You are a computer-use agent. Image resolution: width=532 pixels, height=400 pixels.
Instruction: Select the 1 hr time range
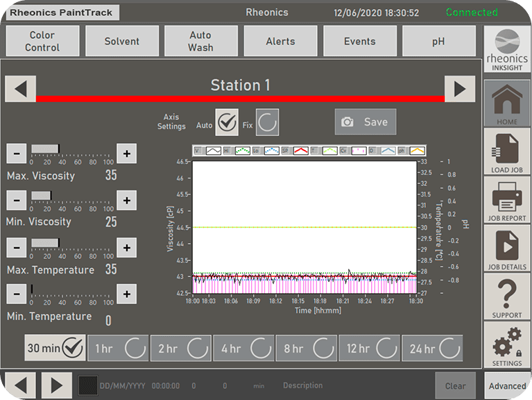point(118,348)
